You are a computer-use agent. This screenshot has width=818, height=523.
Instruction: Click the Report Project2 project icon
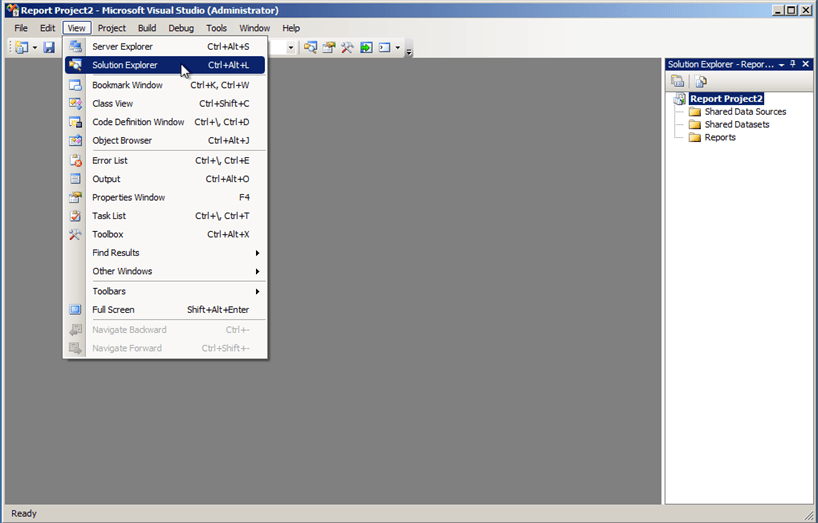680,99
